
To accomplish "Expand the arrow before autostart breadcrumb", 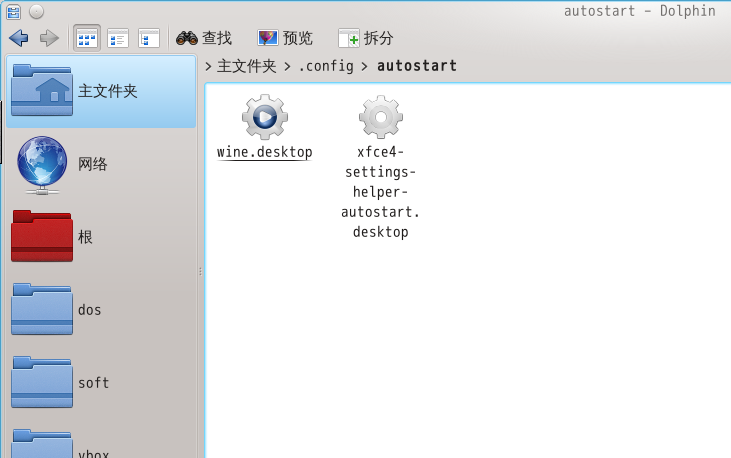I will pos(365,67).
